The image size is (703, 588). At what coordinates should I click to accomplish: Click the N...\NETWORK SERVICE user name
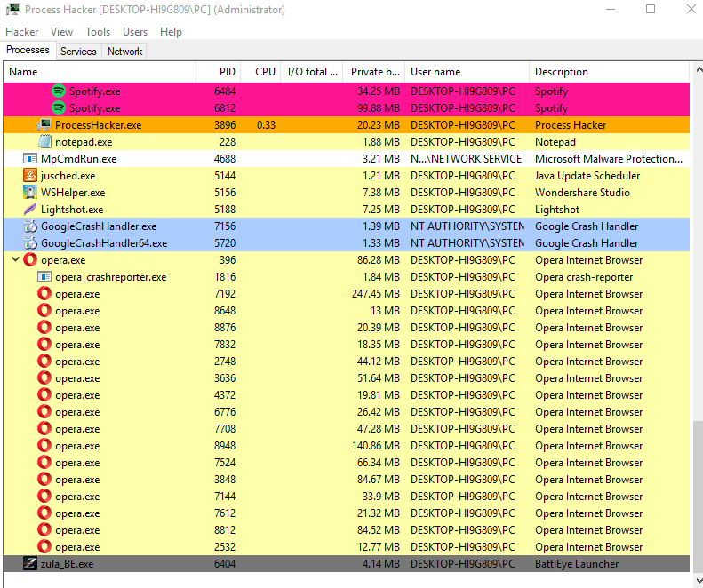coord(466,159)
